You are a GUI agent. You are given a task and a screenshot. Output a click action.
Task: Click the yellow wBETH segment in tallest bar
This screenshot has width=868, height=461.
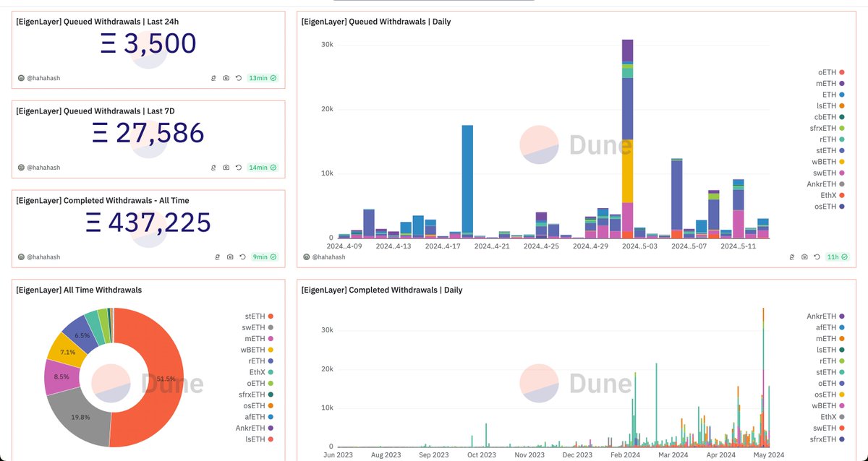click(627, 171)
